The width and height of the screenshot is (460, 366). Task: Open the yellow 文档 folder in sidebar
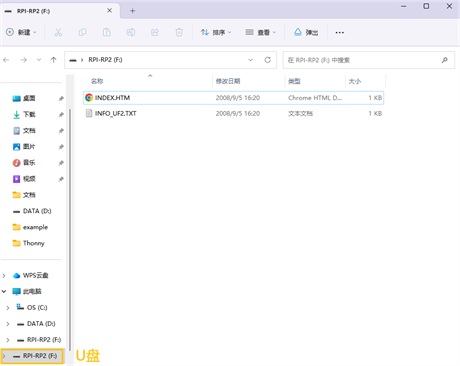(29, 195)
